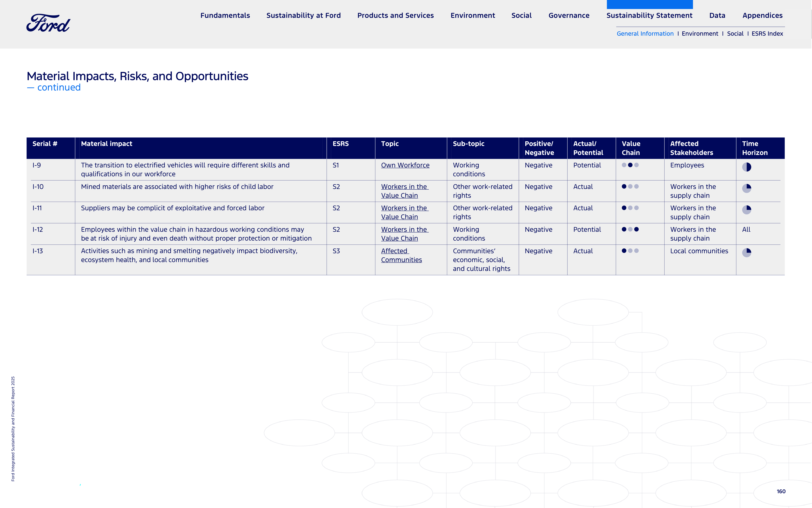Switch to the Environment main tab

coord(473,15)
